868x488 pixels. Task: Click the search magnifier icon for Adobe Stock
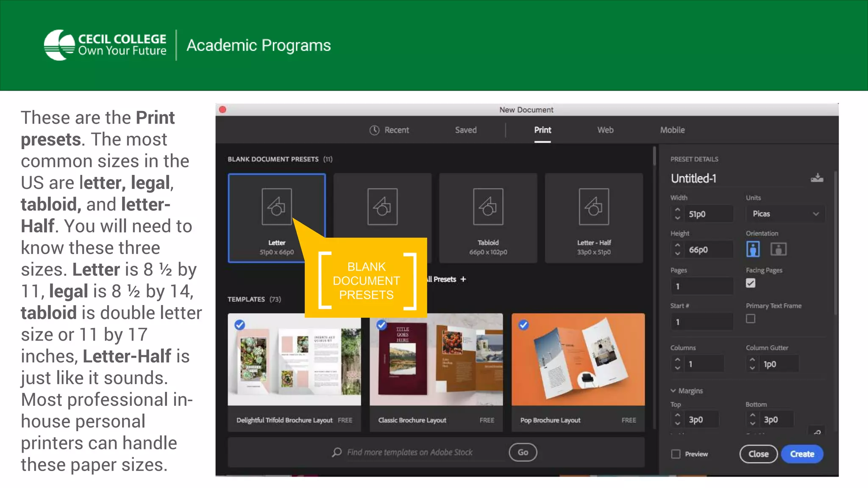coord(337,452)
